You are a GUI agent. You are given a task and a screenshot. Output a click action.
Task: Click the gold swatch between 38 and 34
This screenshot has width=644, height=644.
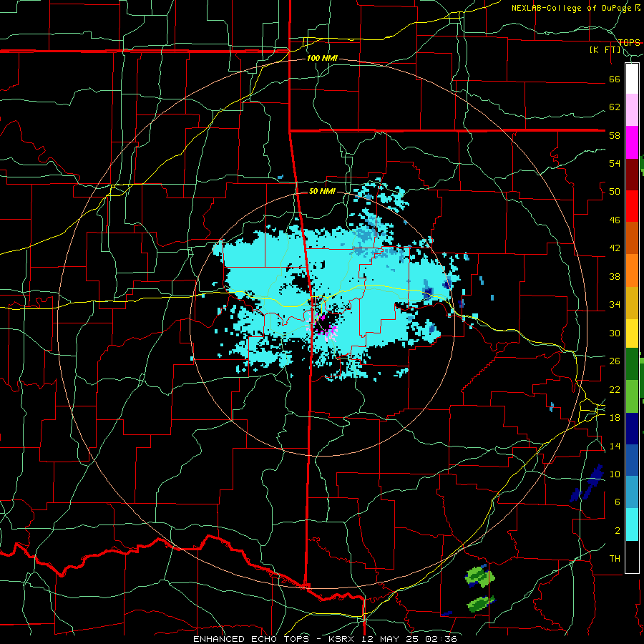pos(632,302)
